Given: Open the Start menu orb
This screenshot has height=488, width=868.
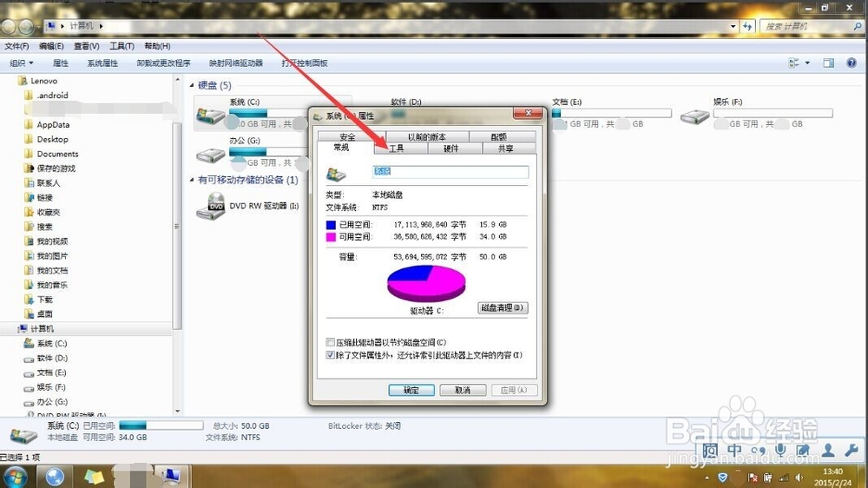Looking at the screenshot, I should click(15, 477).
